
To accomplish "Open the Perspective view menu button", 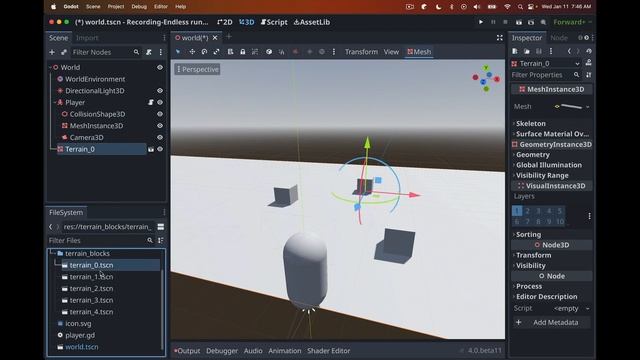I will click(197, 69).
